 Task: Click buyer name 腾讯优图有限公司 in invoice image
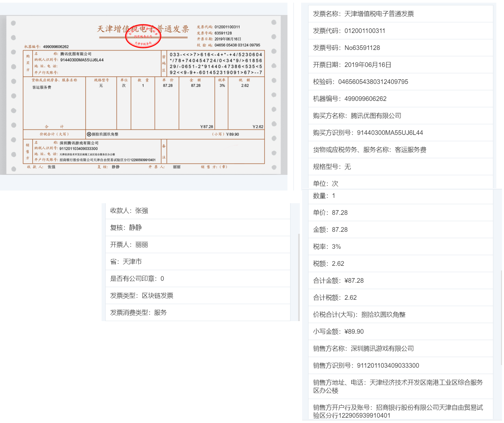click(x=76, y=54)
